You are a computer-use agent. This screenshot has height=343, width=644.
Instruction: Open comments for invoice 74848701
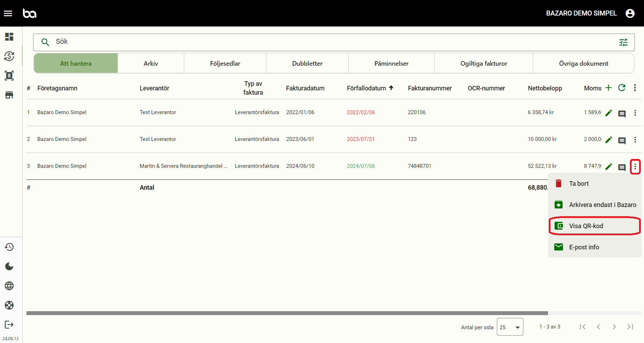[x=622, y=167]
